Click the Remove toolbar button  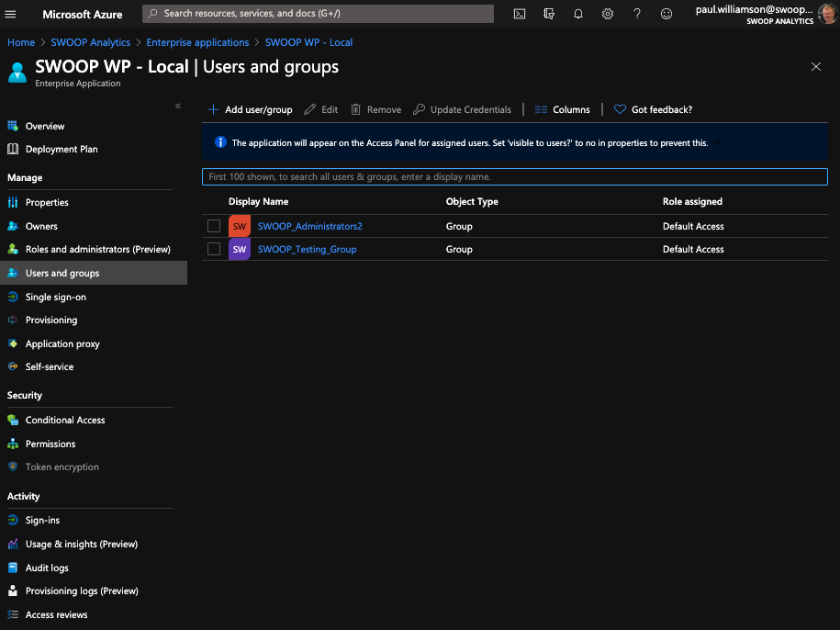click(x=376, y=109)
